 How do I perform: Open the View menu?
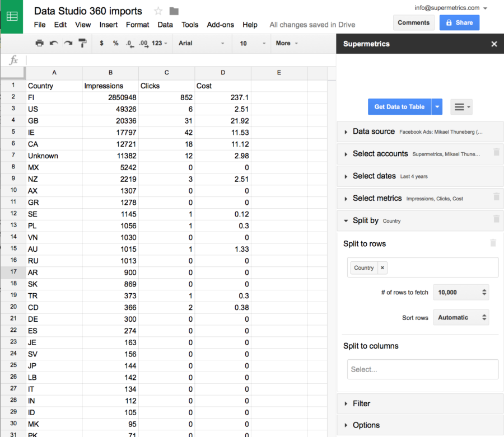[83, 25]
